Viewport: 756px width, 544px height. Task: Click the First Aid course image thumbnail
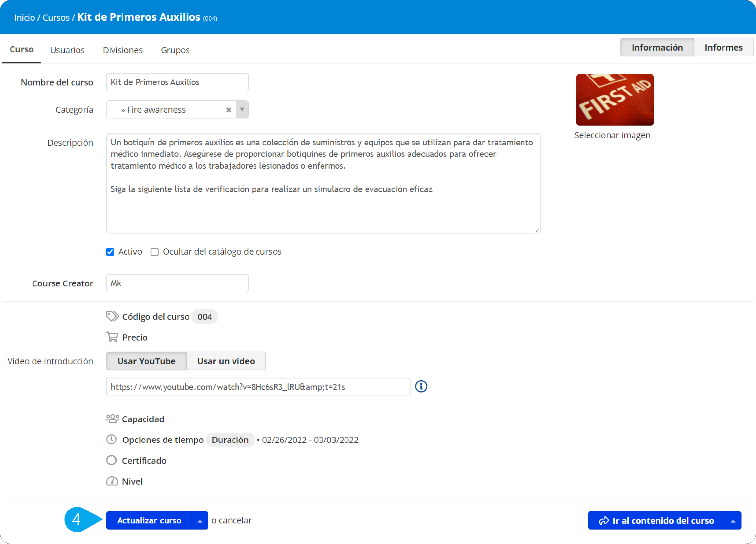pos(615,100)
